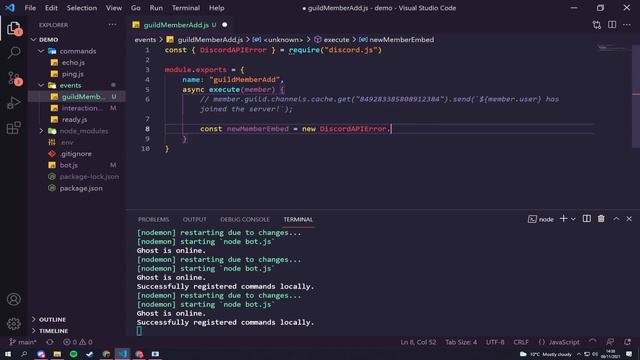
Task: Switch to the DEBUG CONSOLE tab
Action: pos(245,220)
